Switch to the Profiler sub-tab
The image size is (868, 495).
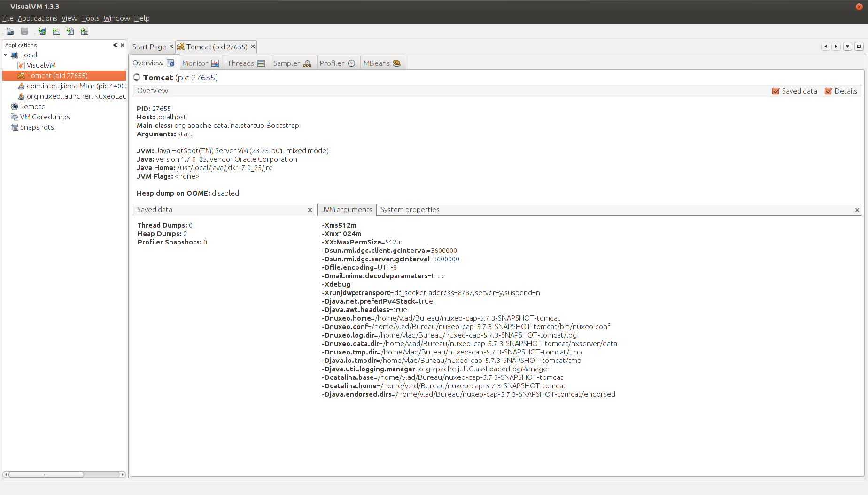point(337,63)
